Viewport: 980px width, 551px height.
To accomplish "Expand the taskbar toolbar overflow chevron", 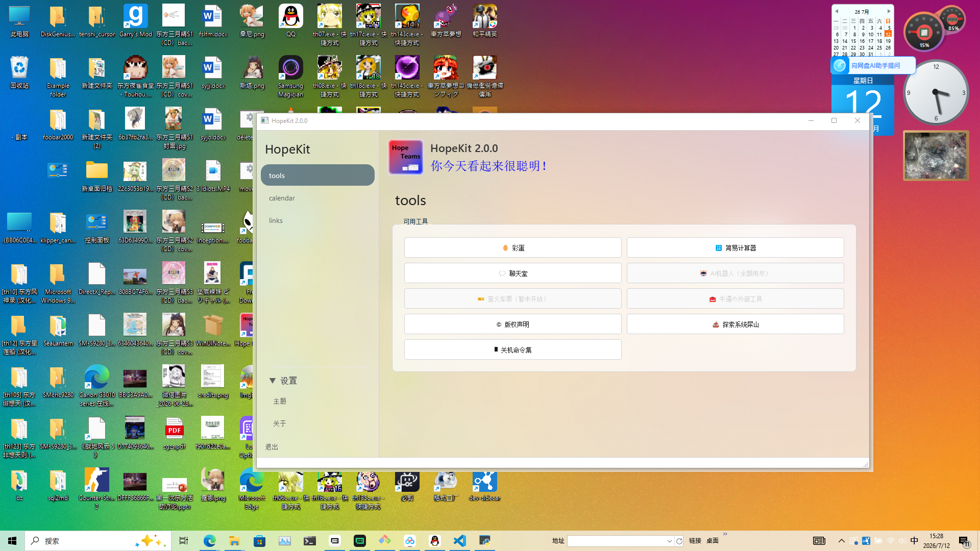I will coord(725,534).
